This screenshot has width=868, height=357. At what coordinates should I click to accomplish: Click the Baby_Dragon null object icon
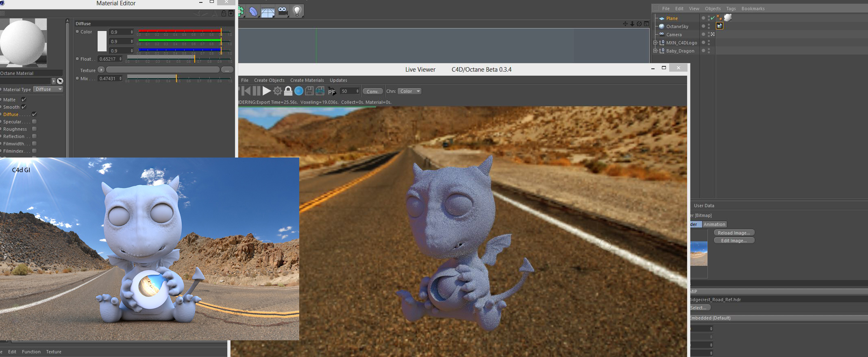point(661,50)
